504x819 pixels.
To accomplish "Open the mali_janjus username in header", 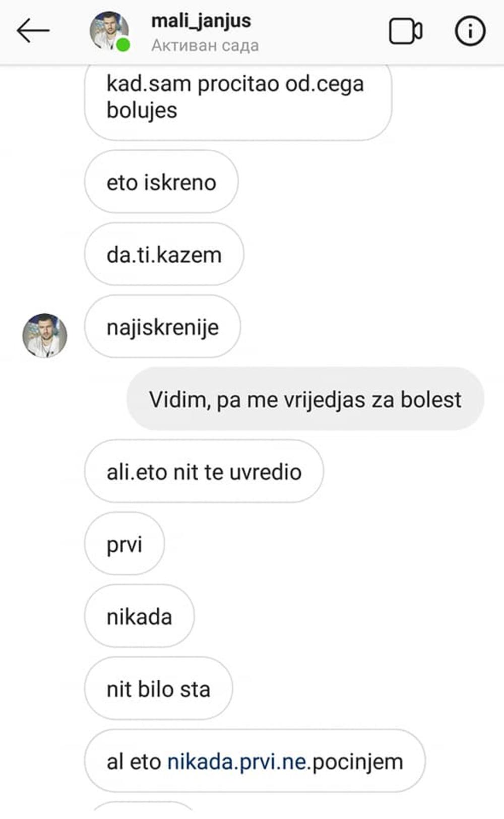I will pos(201,21).
